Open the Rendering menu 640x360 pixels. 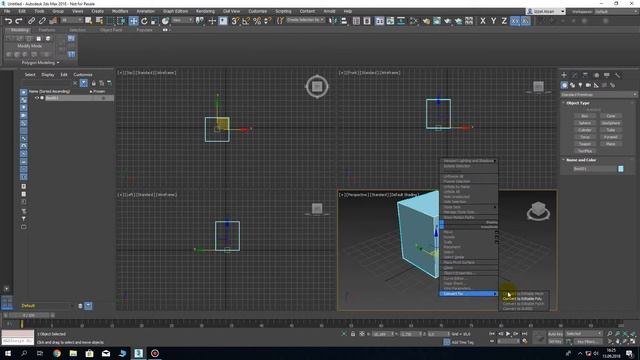coord(205,11)
